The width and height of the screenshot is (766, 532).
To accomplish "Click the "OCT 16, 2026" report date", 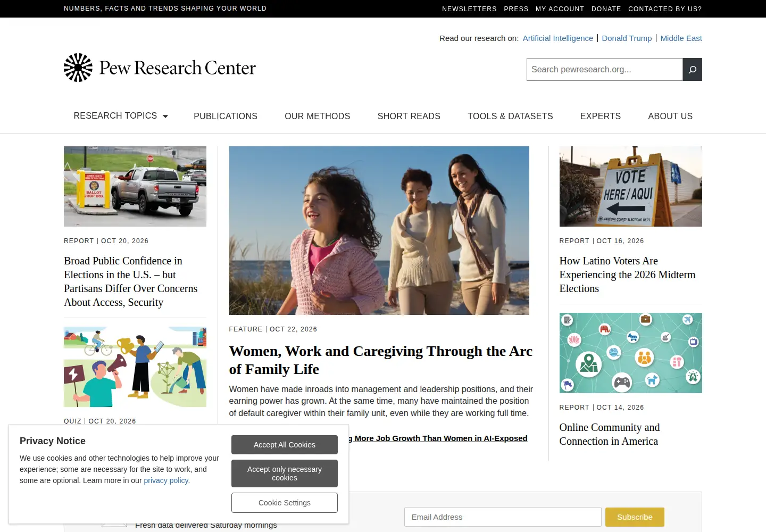I will (x=620, y=241).
